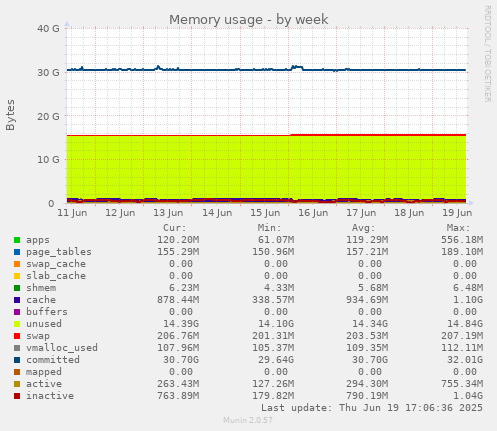Image resolution: width=497 pixels, height=431 pixels.
Task: Click the indigo cache legend swatch
Action: pos(17,300)
